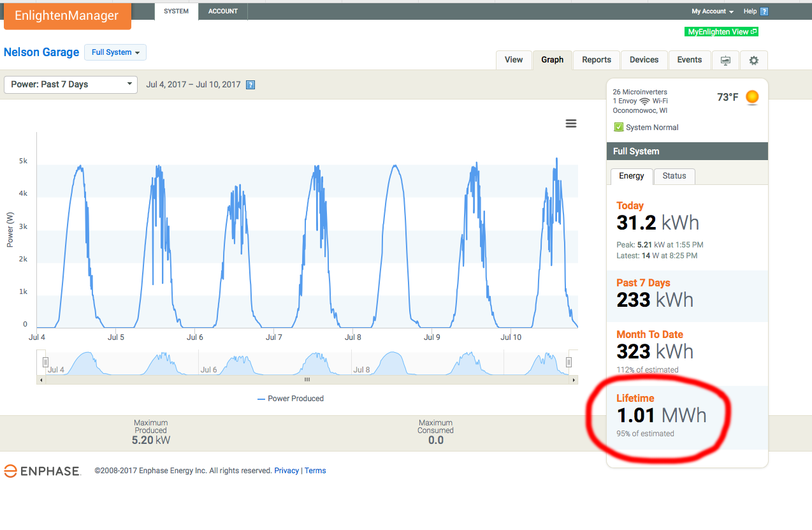Click the 73°F temperature reading
Image resolution: width=812 pixels, height=530 pixels.
click(x=728, y=98)
